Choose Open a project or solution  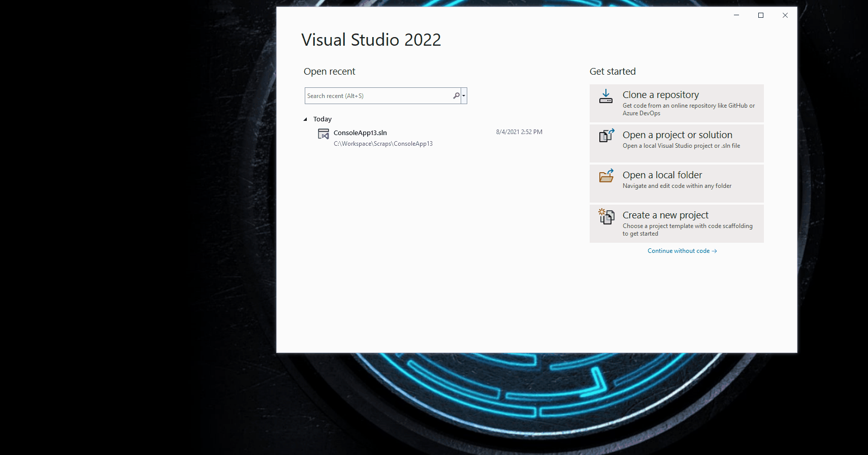[x=677, y=143]
